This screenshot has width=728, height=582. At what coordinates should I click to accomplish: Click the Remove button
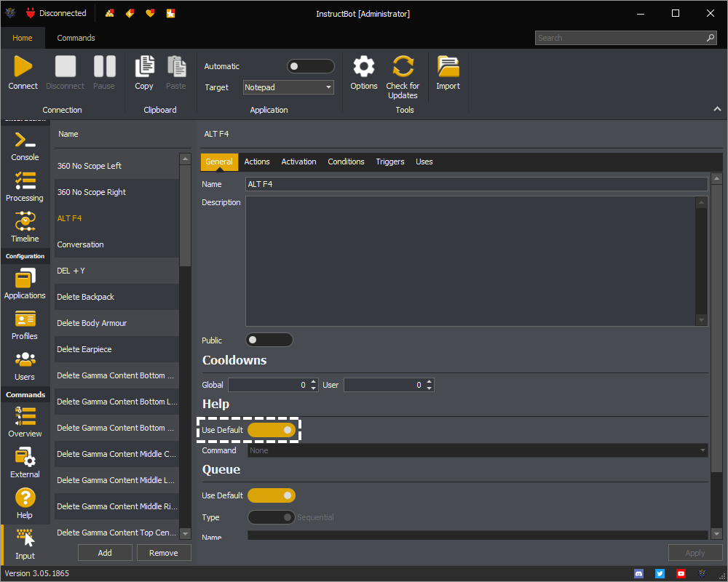163,553
